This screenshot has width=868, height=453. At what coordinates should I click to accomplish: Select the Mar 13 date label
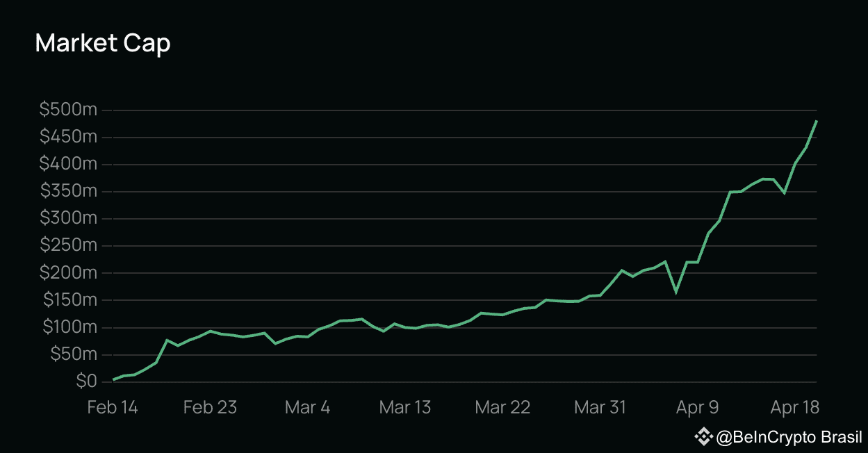tap(405, 408)
